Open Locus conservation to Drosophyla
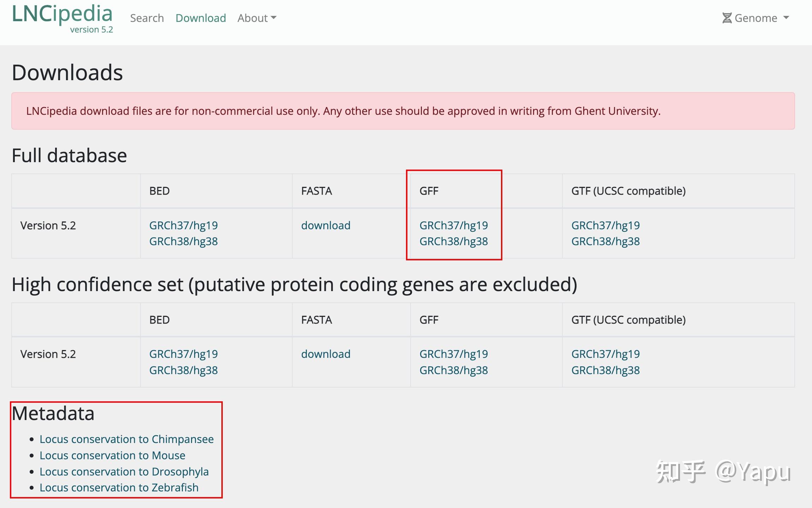Screen dimensions: 812x508 coord(124,472)
